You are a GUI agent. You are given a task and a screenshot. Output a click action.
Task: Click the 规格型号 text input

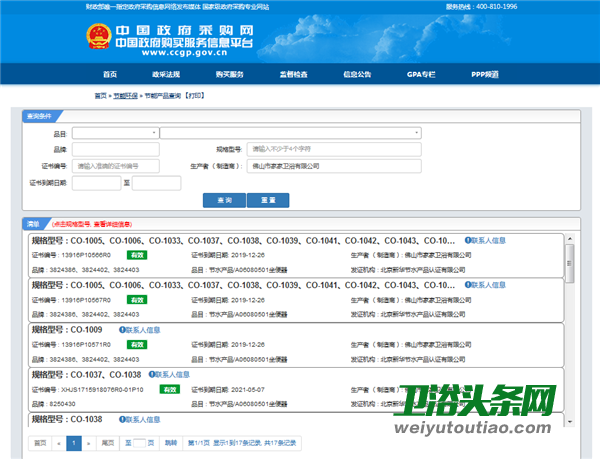(x=335, y=149)
